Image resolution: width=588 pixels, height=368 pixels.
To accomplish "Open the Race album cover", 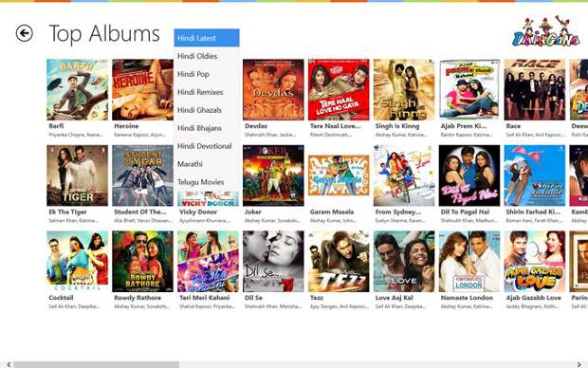I will pyautogui.click(x=535, y=90).
